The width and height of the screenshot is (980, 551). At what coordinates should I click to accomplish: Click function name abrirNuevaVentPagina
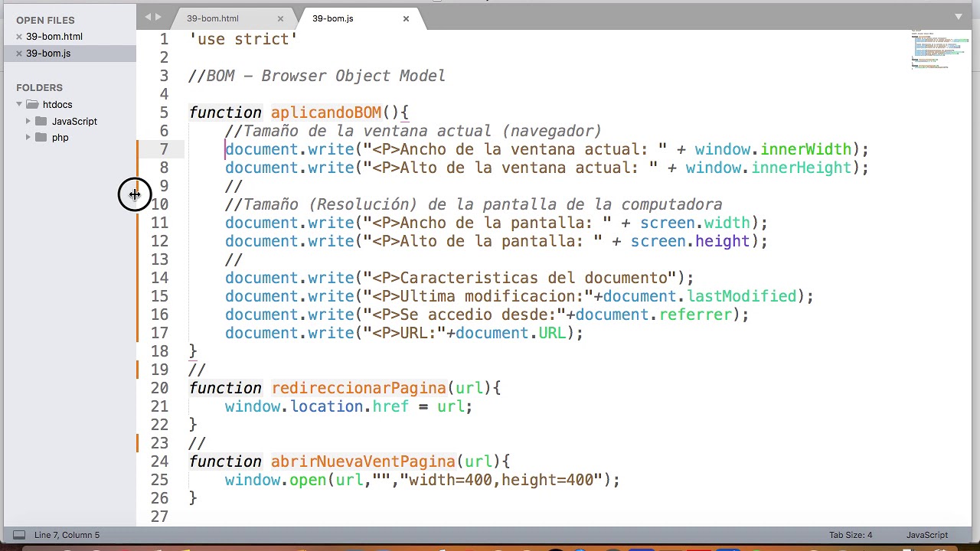[363, 461]
